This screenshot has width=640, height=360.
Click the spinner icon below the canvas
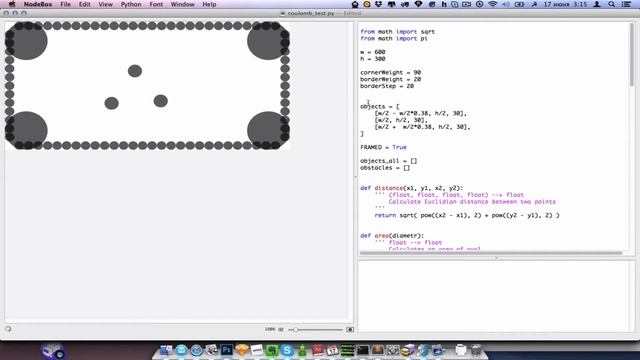[8, 329]
